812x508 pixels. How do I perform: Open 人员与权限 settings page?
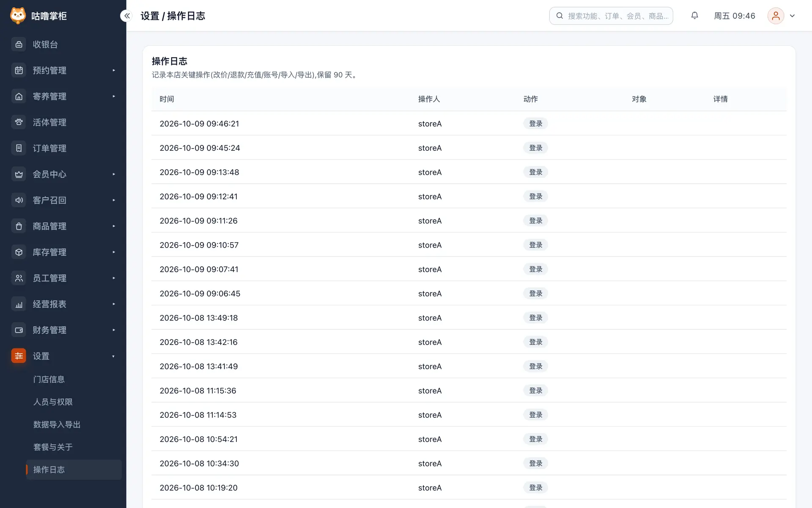pos(53,402)
